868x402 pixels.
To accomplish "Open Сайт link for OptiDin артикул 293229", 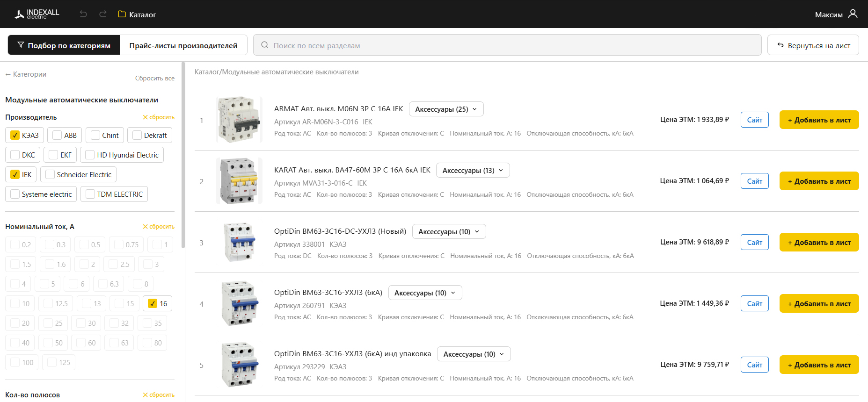I will click(x=755, y=365).
